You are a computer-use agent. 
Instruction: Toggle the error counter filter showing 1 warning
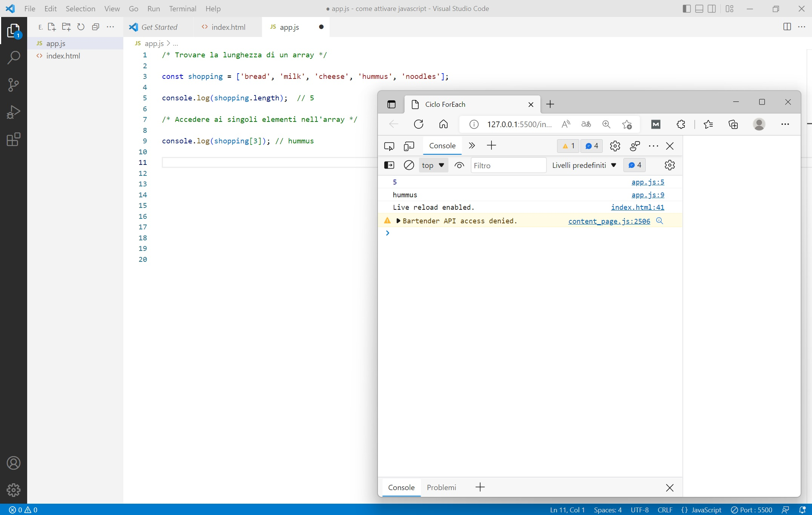568,146
